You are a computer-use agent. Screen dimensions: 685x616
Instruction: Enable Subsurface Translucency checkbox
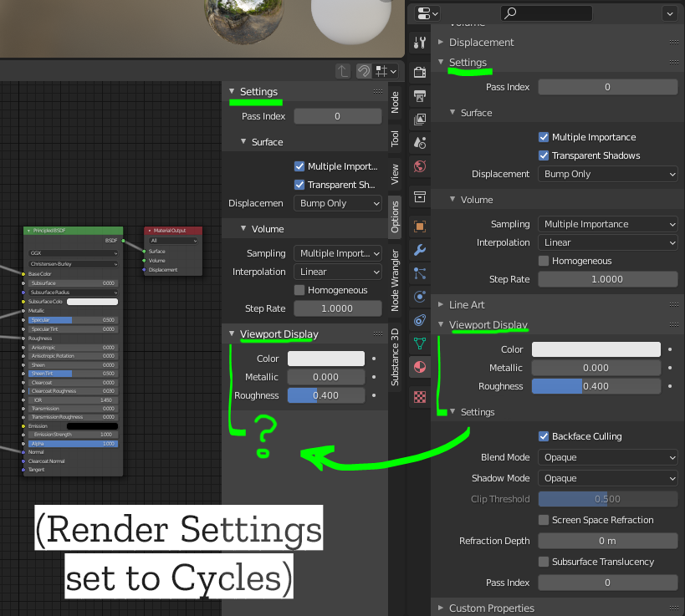pyautogui.click(x=544, y=562)
